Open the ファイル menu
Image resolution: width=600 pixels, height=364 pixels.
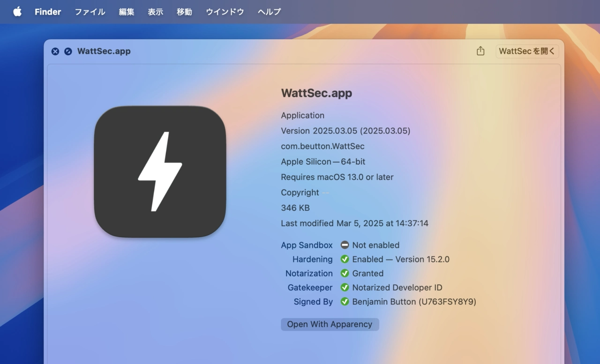point(90,12)
